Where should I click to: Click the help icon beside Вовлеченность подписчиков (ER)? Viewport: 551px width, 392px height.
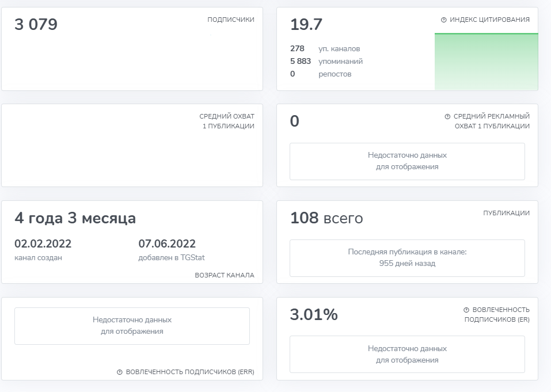pyautogui.click(x=466, y=310)
